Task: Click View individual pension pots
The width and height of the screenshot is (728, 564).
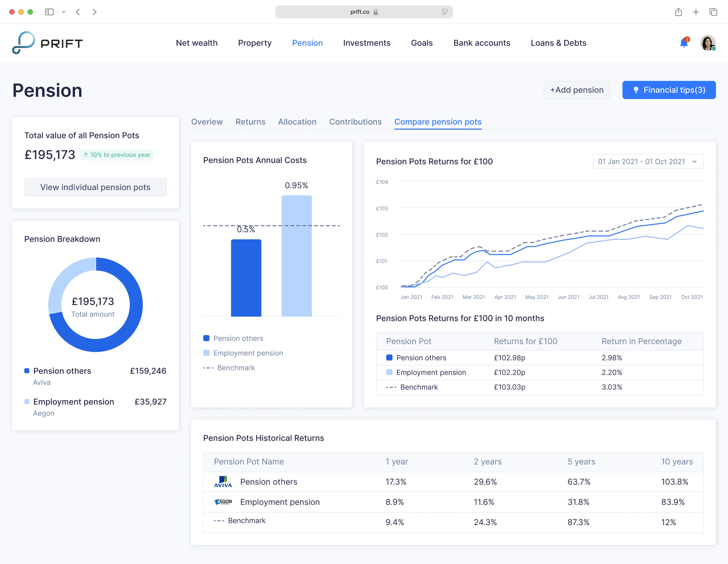Action: (x=95, y=187)
